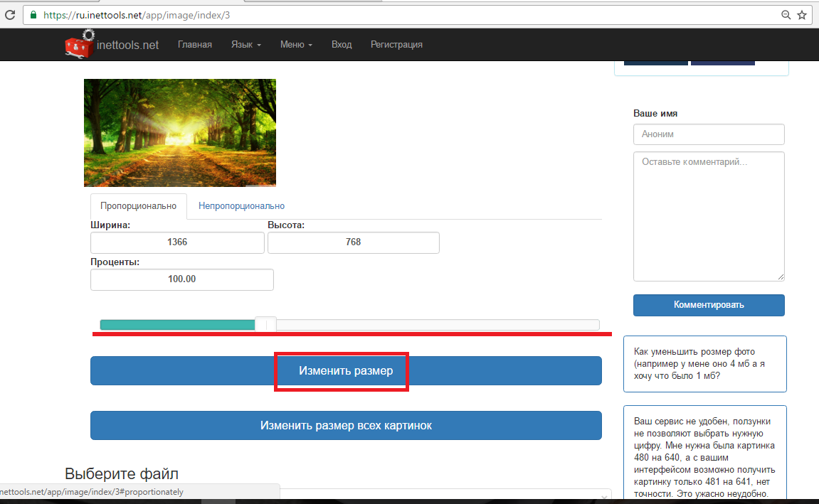Switch to the Непропорционально tab

pos(241,206)
